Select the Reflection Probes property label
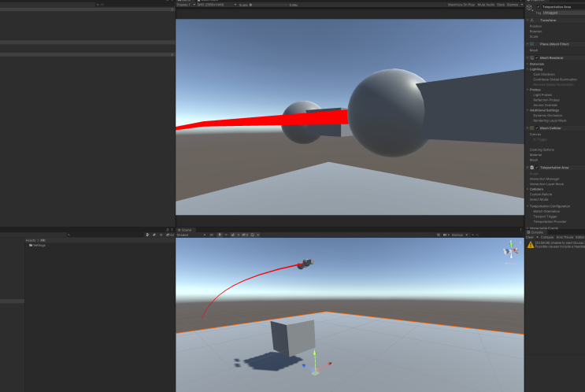Screen dimensions: 585x392 click(546, 100)
